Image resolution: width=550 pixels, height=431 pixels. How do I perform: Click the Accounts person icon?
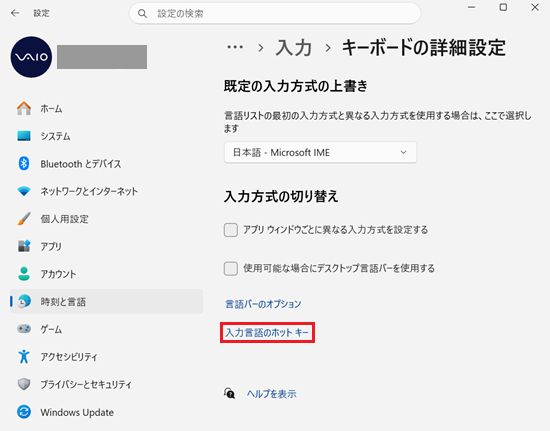(x=24, y=274)
